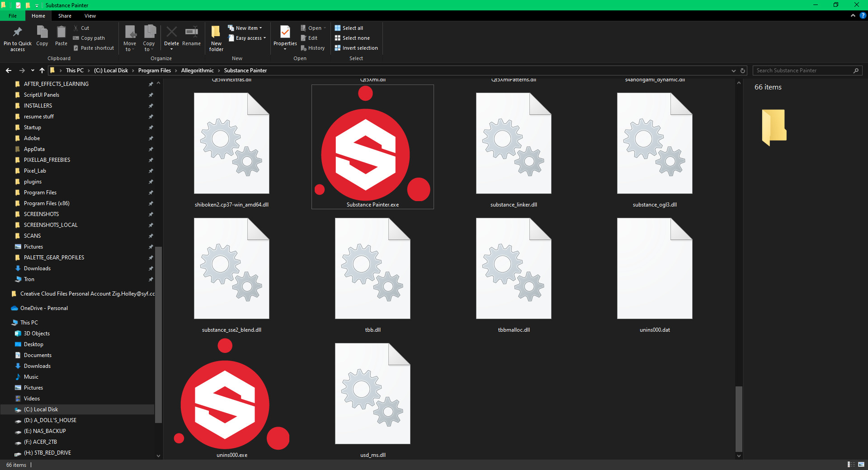Switch to details view in status bar
This screenshot has height=470, width=868.
(x=851, y=465)
